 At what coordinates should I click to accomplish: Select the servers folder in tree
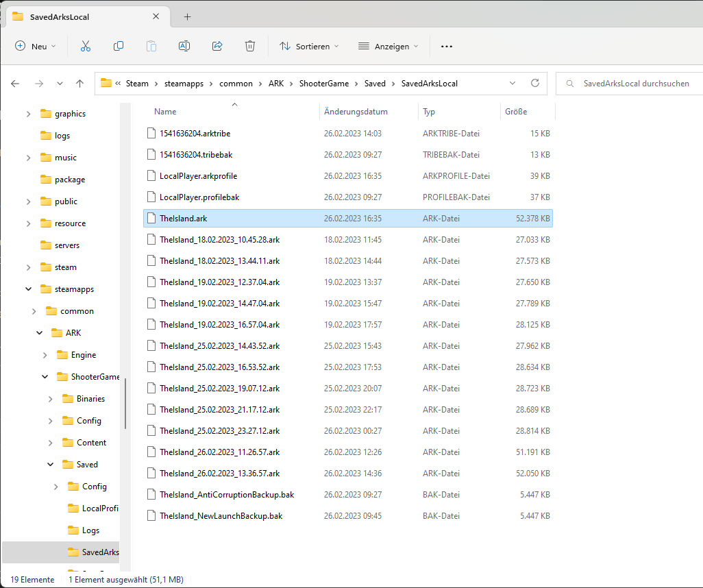[x=66, y=245]
